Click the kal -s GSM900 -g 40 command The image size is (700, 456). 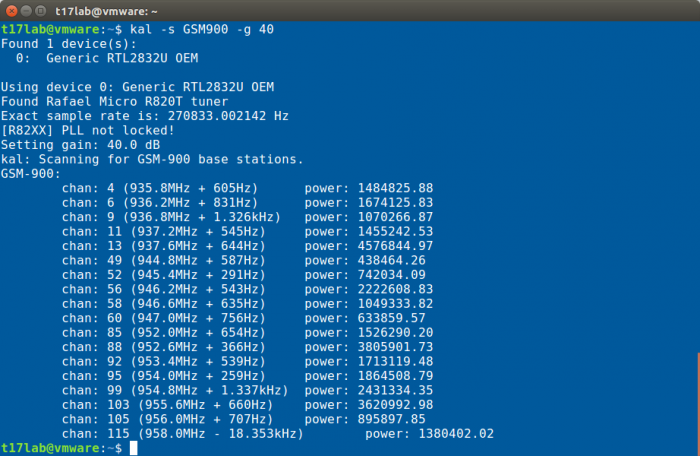[x=202, y=29]
